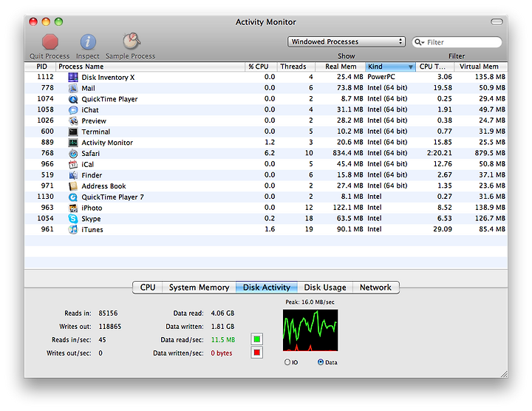Viewport: 532px width, 411px height.
Task: Click the Address Book icon
Action: coord(73,186)
